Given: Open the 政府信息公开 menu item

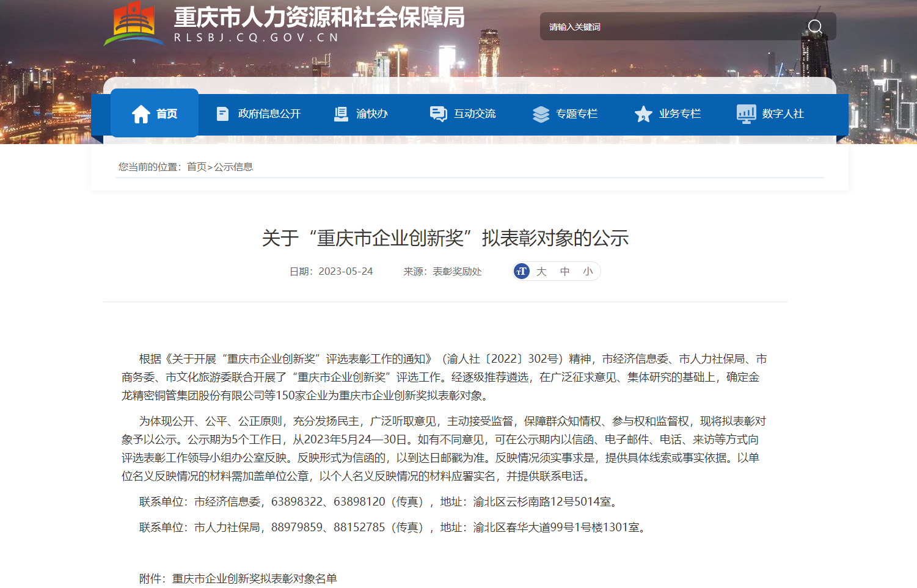Looking at the screenshot, I should coord(258,114).
